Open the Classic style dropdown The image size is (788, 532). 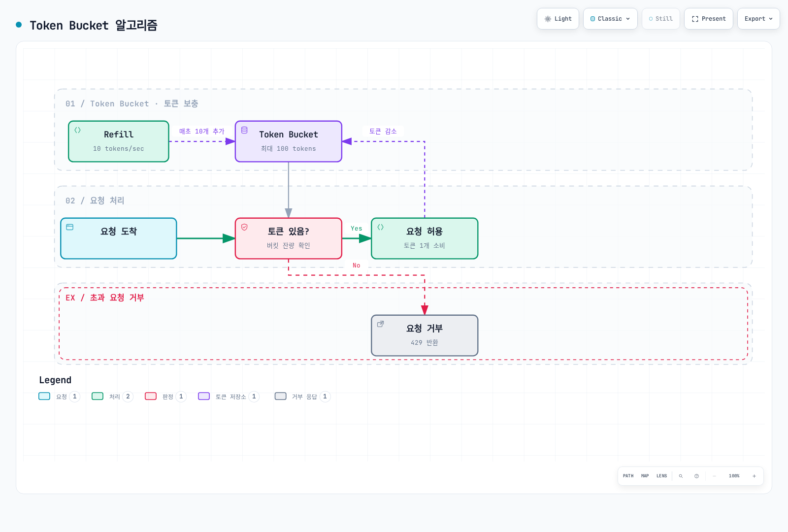pyautogui.click(x=610, y=19)
